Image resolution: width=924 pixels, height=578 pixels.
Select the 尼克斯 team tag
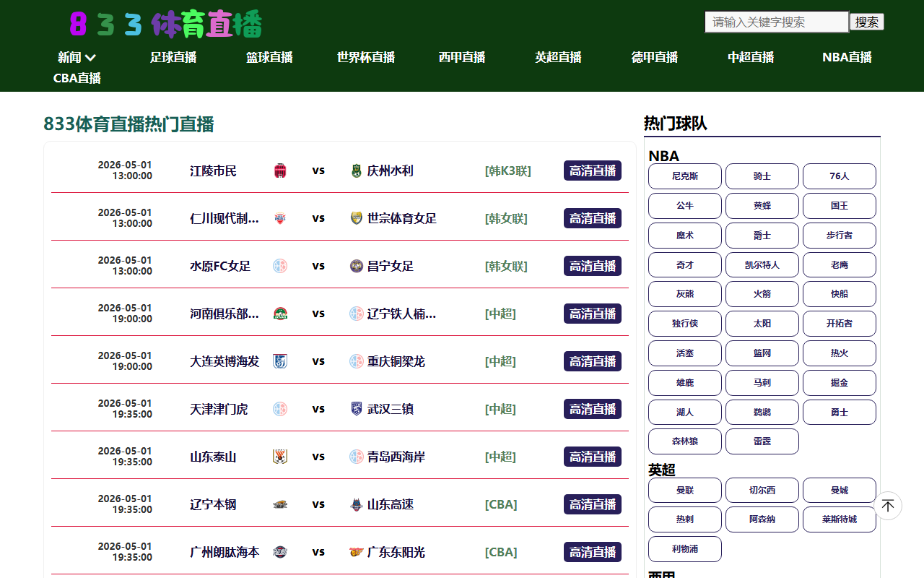tap(685, 176)
